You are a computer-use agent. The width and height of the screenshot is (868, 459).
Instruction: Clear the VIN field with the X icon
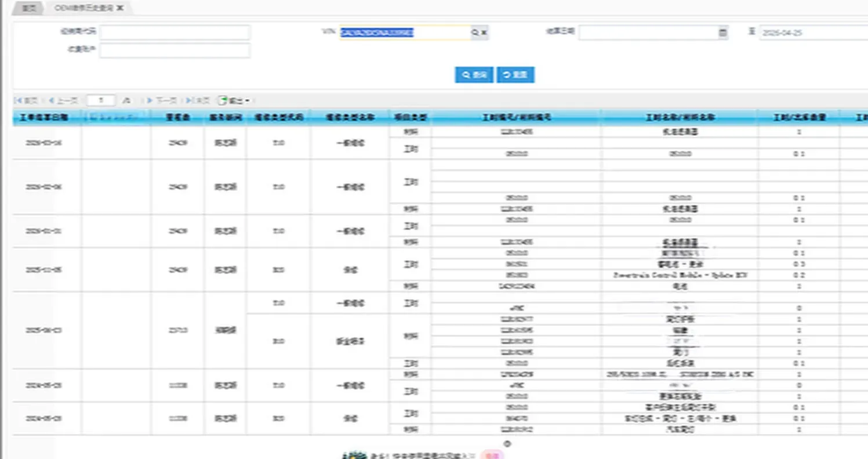click(x=484, y=33)
